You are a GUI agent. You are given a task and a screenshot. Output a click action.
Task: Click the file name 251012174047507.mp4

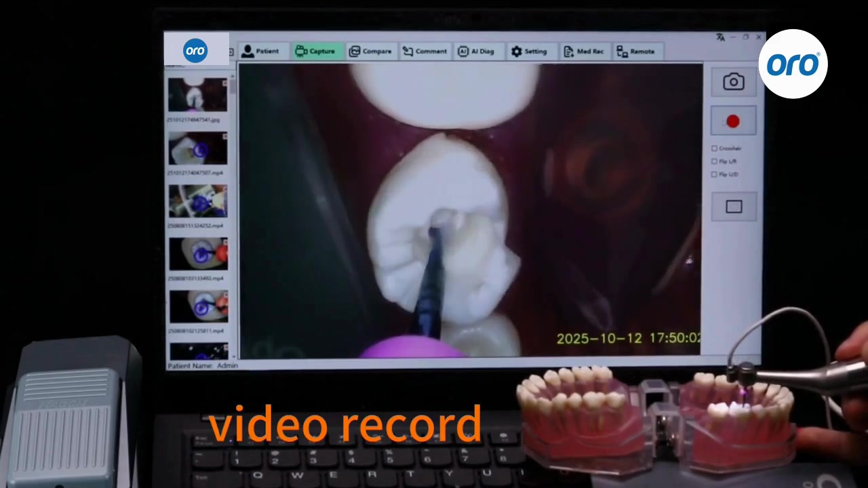pyautogui.click(x=195, y=173)
